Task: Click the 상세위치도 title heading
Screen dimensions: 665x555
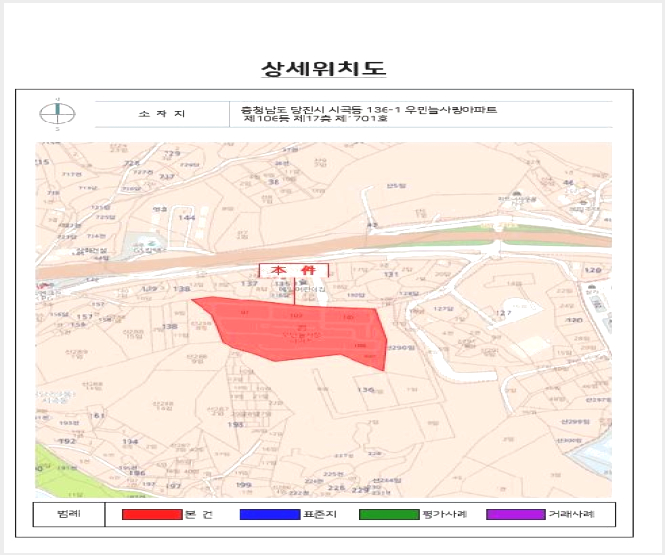Action: pyautogui.click(x=323, y=69)
